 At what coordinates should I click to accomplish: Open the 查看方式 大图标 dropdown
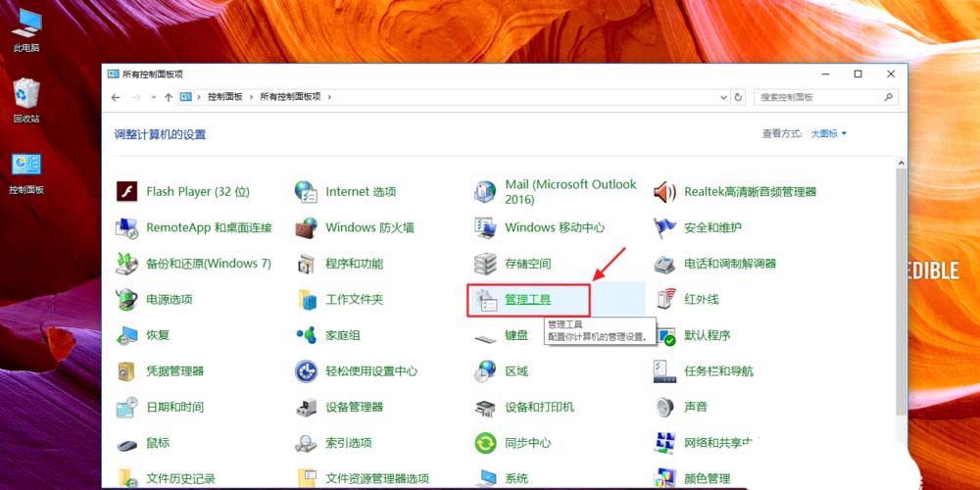[829, 133]
